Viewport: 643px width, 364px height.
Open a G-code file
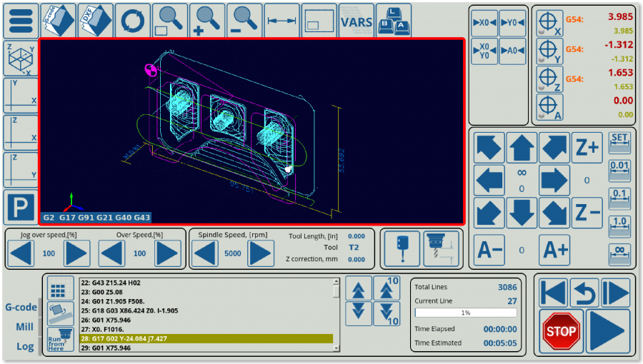coord(59,21)
